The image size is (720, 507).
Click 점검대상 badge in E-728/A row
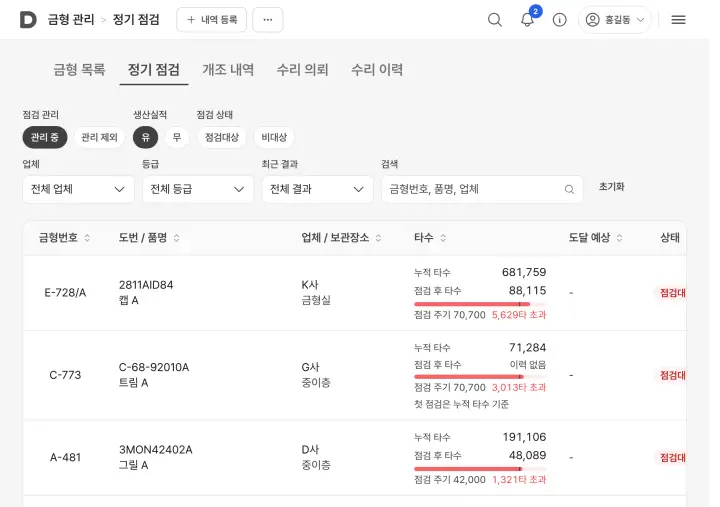pos(672,293)
